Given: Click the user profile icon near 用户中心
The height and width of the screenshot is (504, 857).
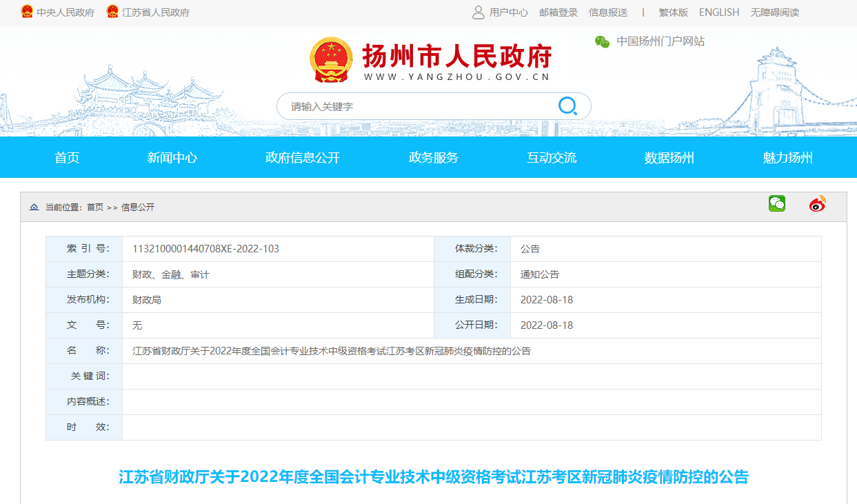Looking at the screenshot, I should tap(478, 12).
